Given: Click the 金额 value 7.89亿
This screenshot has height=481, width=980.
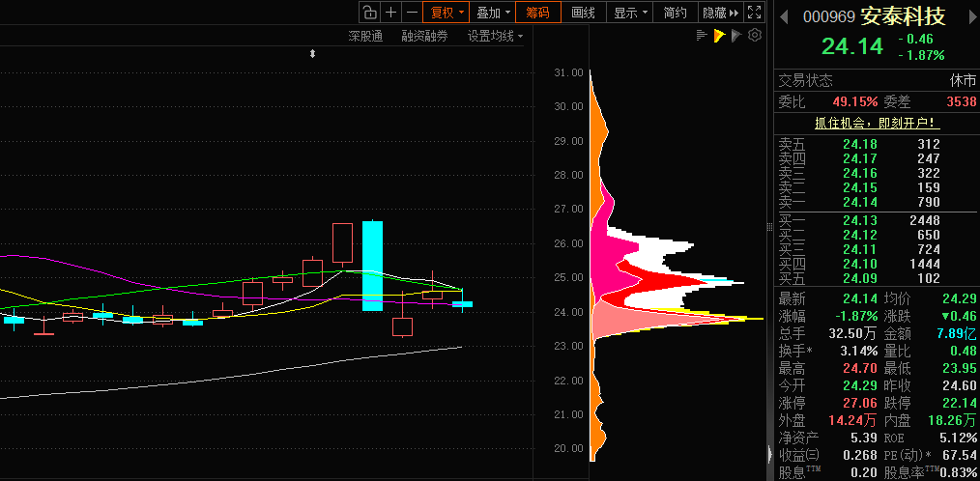Looking at the screenshot, I should (x=955, y=333).
